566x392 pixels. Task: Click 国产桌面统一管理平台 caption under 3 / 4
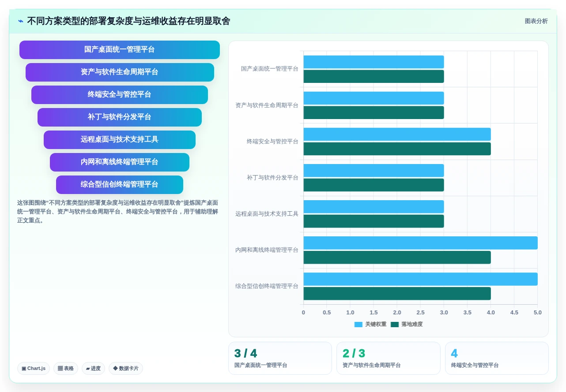(260, 366)
